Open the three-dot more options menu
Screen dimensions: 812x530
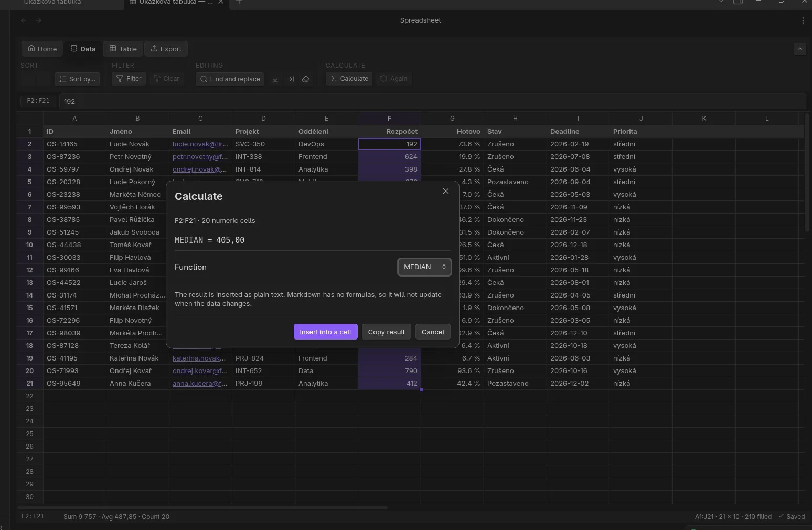[x=803, y=20]
